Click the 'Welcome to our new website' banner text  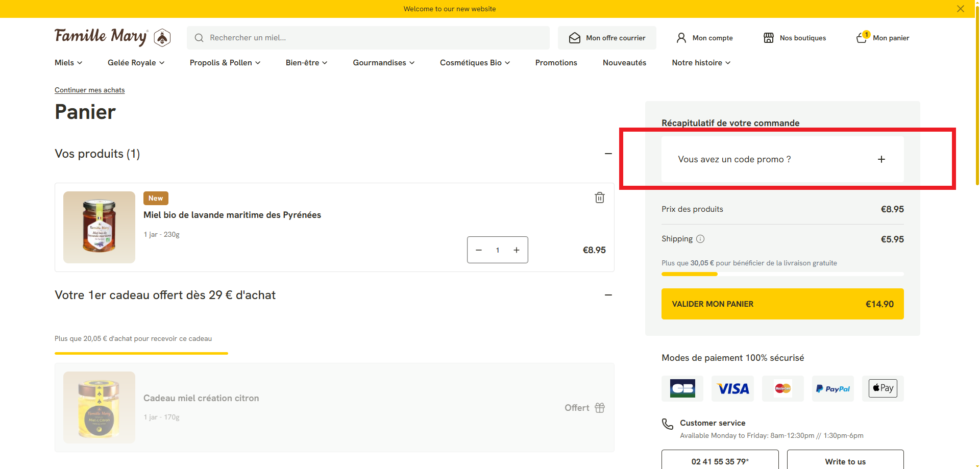[x=450, y=9]
